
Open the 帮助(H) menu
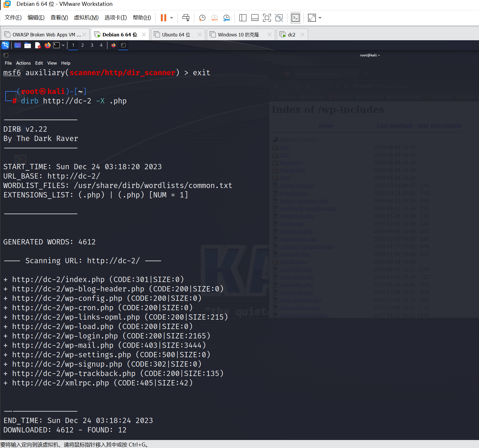142,18
